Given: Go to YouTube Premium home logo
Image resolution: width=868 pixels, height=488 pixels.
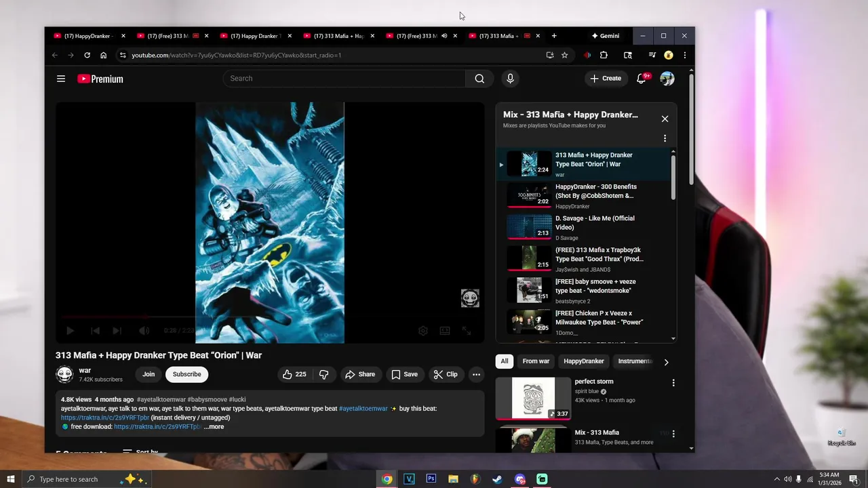Looking at the screenshot, I should [x=100, y=79].
